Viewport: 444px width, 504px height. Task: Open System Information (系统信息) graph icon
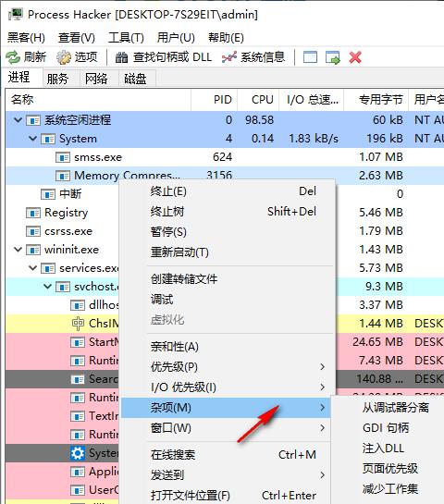tap(228, 57)
